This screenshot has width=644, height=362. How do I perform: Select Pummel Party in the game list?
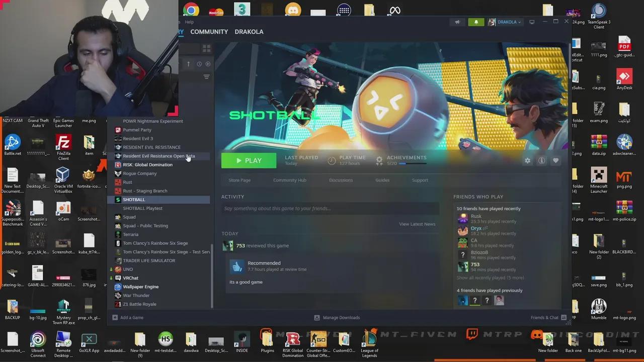click(x=137, y=130)
